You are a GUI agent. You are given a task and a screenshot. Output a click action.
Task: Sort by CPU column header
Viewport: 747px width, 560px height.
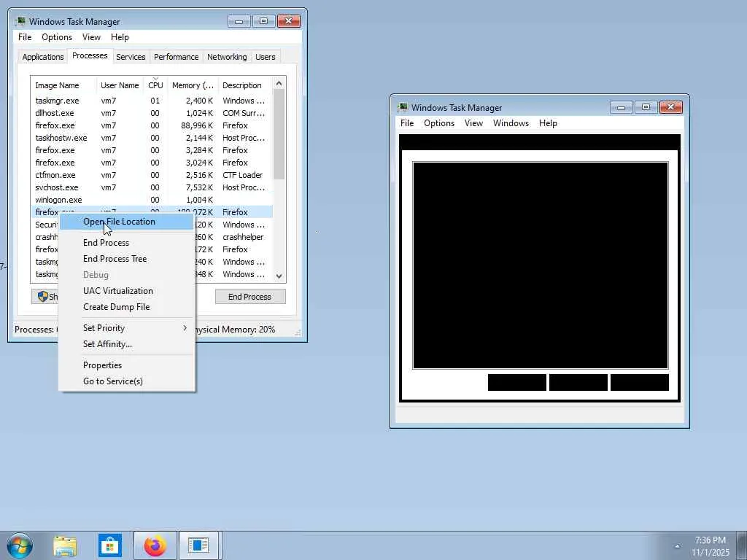pyautogui.click(x=155, y=85)
